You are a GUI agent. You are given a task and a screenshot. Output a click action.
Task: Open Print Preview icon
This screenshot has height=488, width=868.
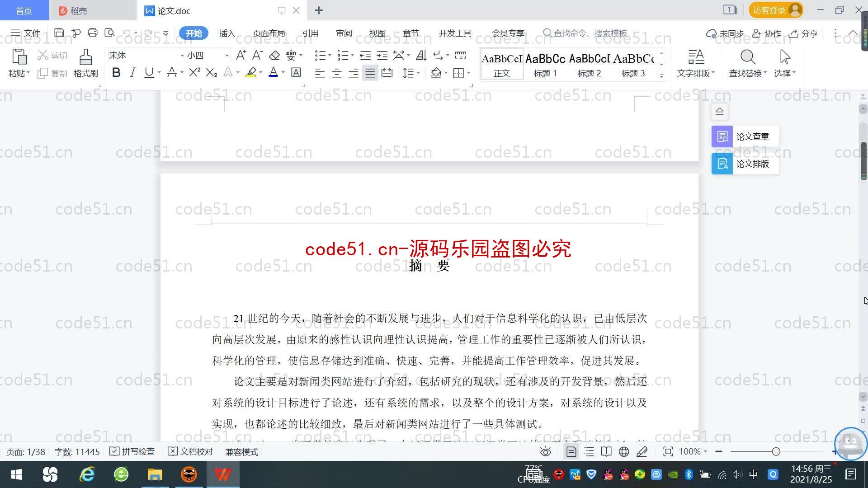click(x=109, y=33)
